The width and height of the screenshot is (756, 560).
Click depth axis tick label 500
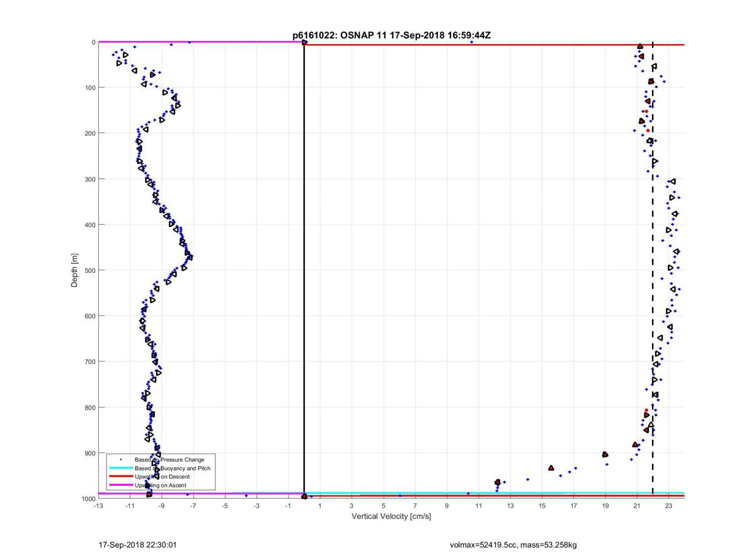tap(89, 270)
